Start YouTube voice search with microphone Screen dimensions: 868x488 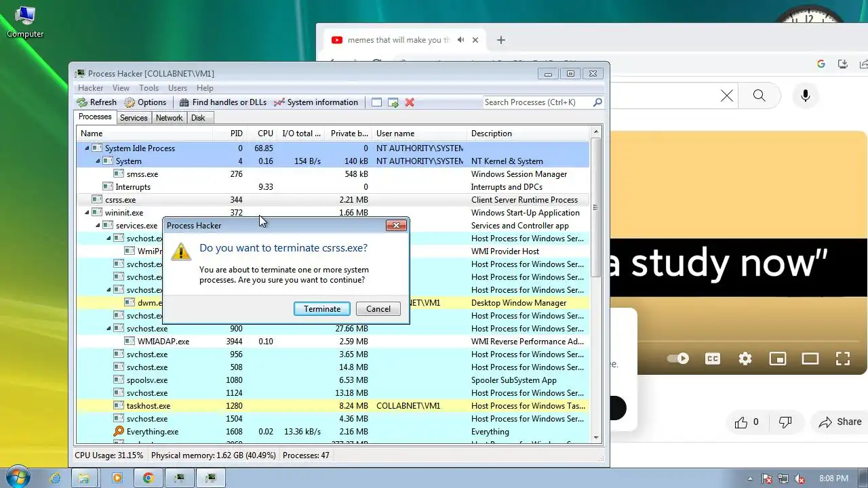pyautogui.click(x=806, y=96)
